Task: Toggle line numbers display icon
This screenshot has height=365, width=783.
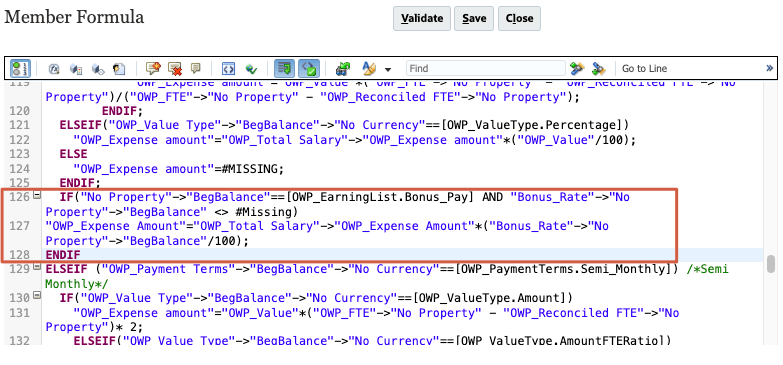Action: 20,68
